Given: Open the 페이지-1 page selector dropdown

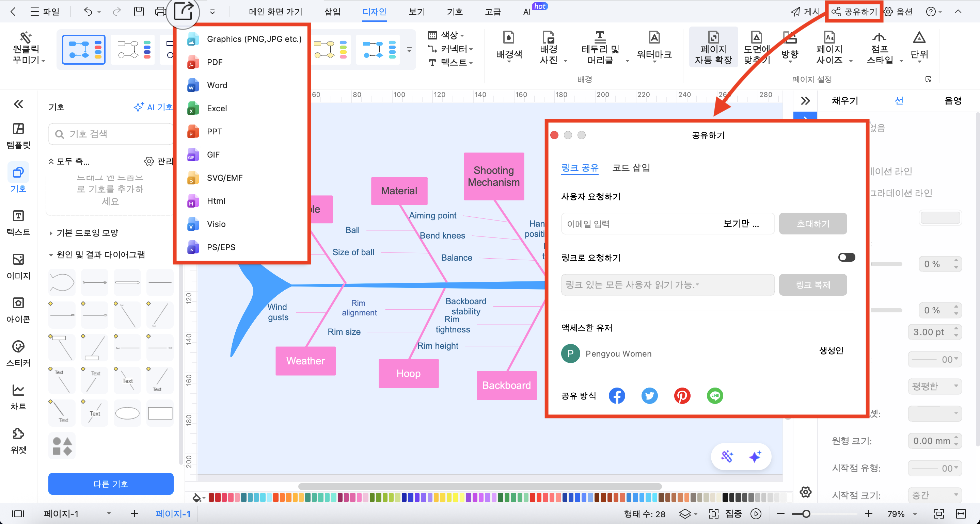Looking at the screenshot, I should tap(77, 514).
